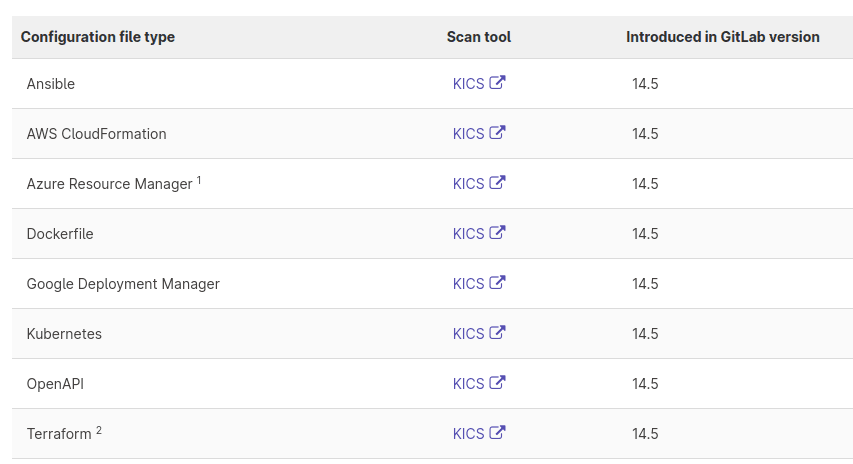The image size is (853, 464).
Task: Click external-link icon in Azure Resource Manager row
Action: tap(497, 183)
